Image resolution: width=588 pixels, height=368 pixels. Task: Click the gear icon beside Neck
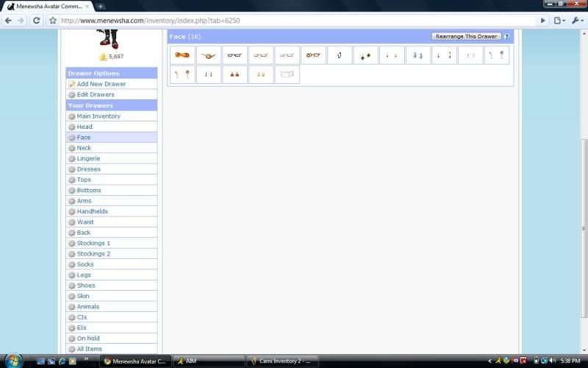tap(71, 148)
